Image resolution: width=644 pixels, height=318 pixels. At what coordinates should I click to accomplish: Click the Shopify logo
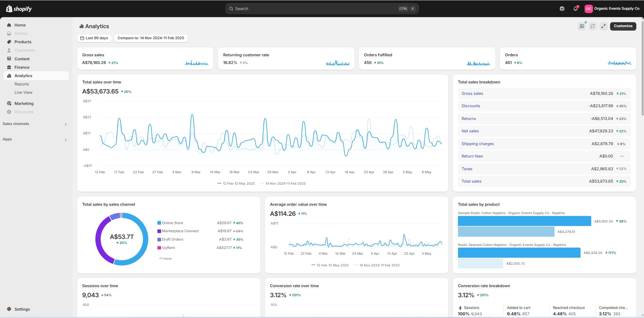[x=19, y=9]
